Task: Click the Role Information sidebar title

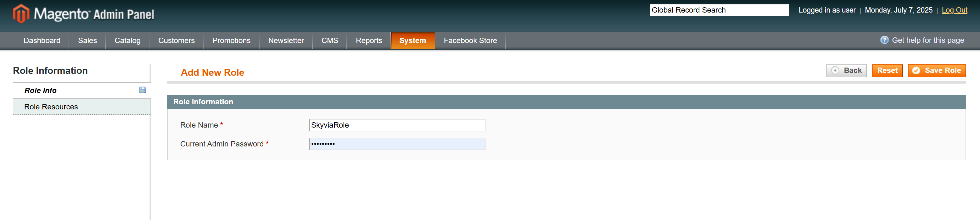Action: tap(50, 71)
